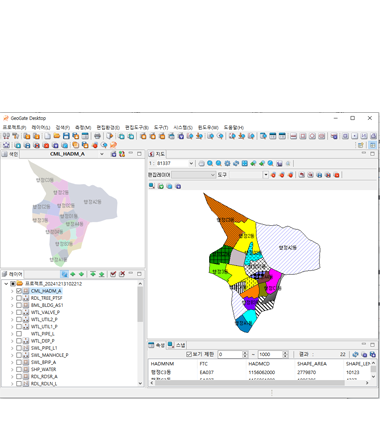382x430 pixels.
Task: Open the 편집레이어 combo box
Action: (x=194, y=175)
